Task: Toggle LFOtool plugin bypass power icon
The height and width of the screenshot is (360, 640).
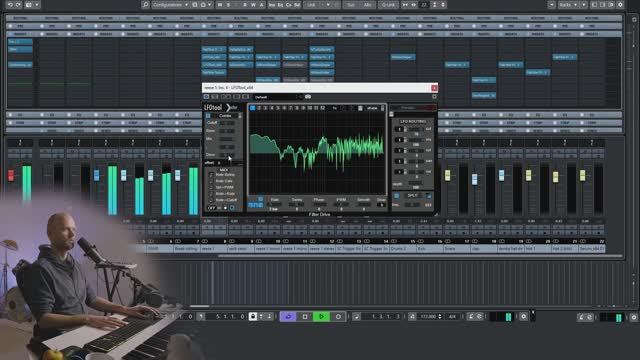Action: [206, 97]
